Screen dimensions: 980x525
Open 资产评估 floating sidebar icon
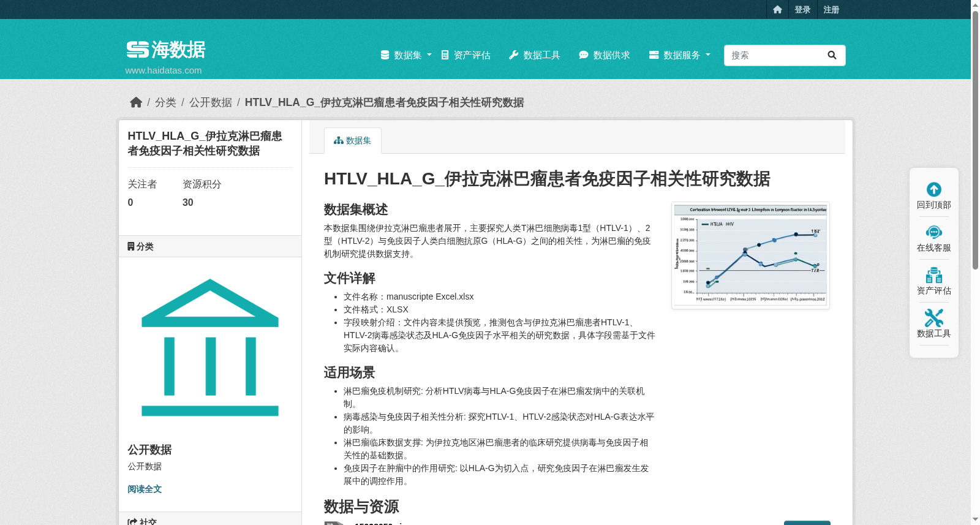934,275
